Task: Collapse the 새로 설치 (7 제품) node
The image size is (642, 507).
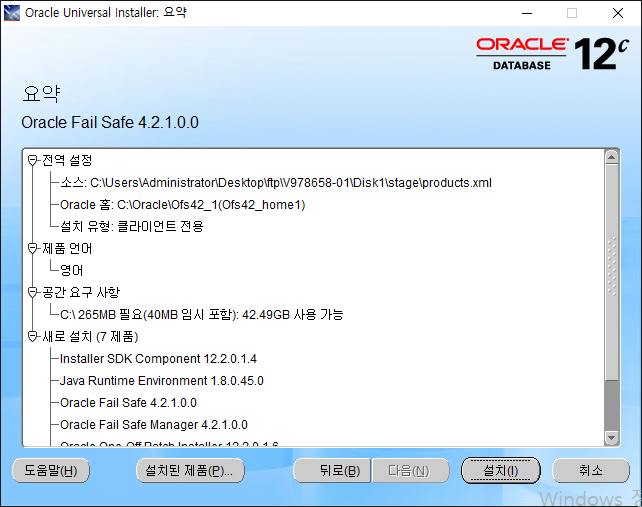Action: (x=32, y=337)
